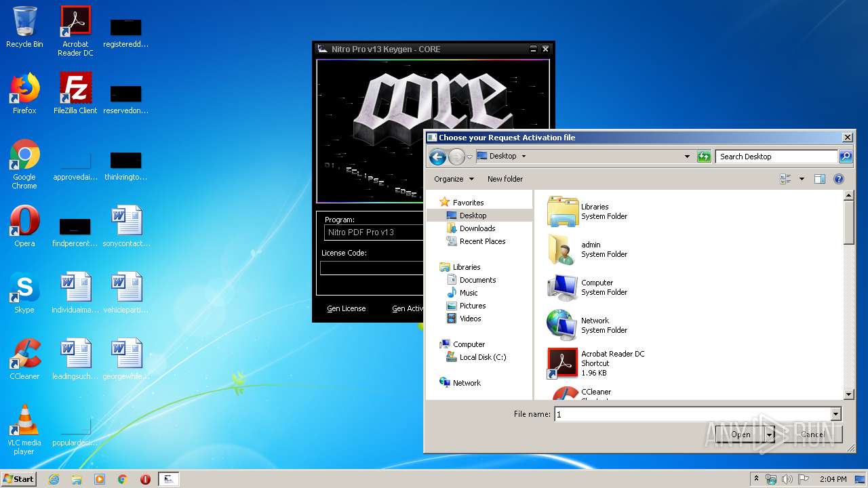Click the change view icon button

click(786, 179)
